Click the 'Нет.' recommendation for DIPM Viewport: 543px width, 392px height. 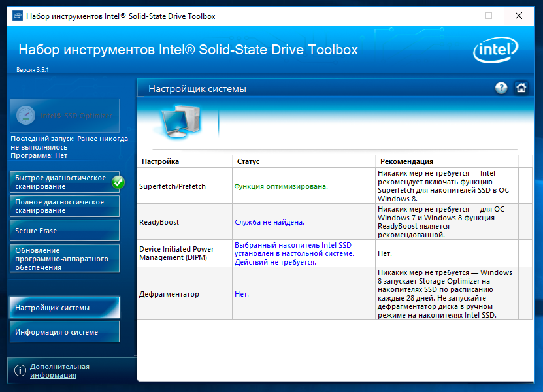pyautogui.click(x=385, y=253)
